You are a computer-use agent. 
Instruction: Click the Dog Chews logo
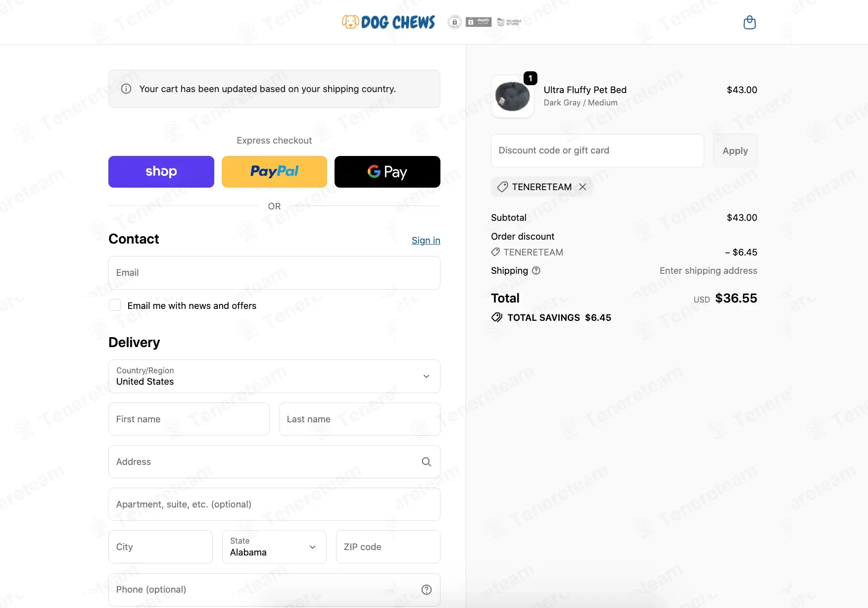point(388,22)
